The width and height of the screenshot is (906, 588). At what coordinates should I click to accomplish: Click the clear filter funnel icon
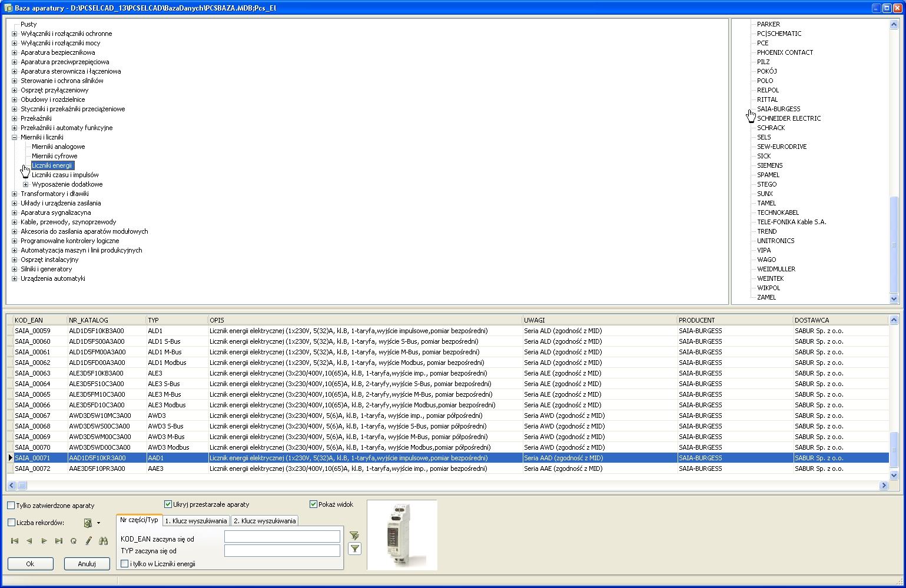[x=354, y=536]
